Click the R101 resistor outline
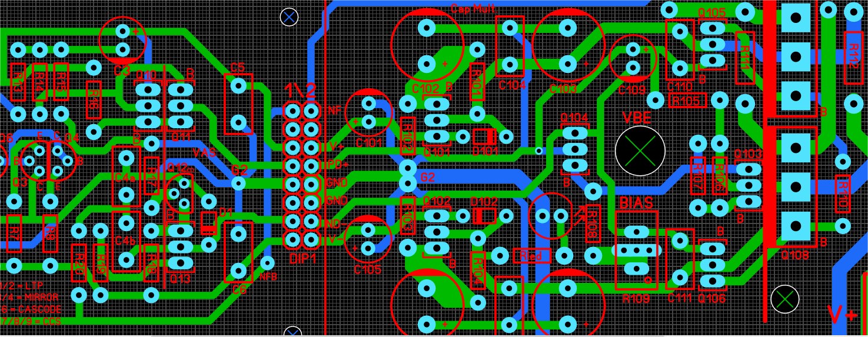 coord(477,82)
